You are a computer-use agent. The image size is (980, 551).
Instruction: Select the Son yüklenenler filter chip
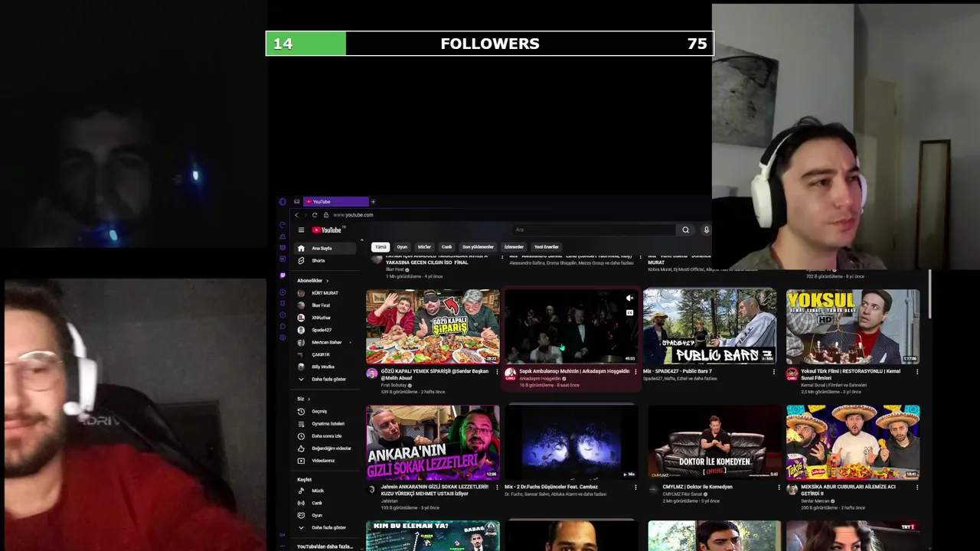pyautogui.click(x=478, y=246)
